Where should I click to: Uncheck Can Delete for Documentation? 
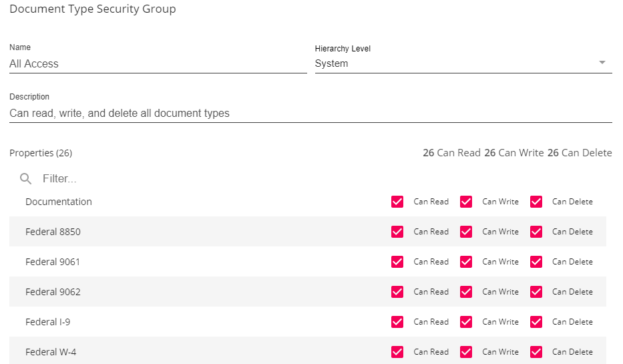[536, 202]
